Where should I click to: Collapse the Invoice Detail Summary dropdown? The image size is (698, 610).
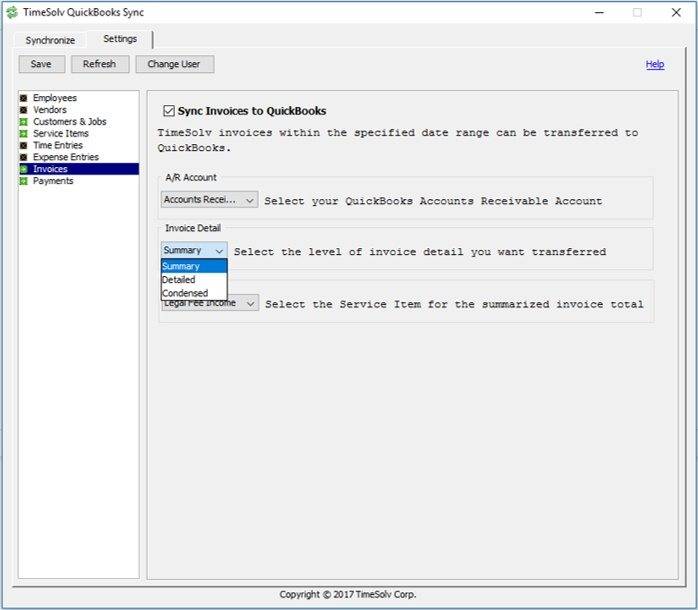194,250
